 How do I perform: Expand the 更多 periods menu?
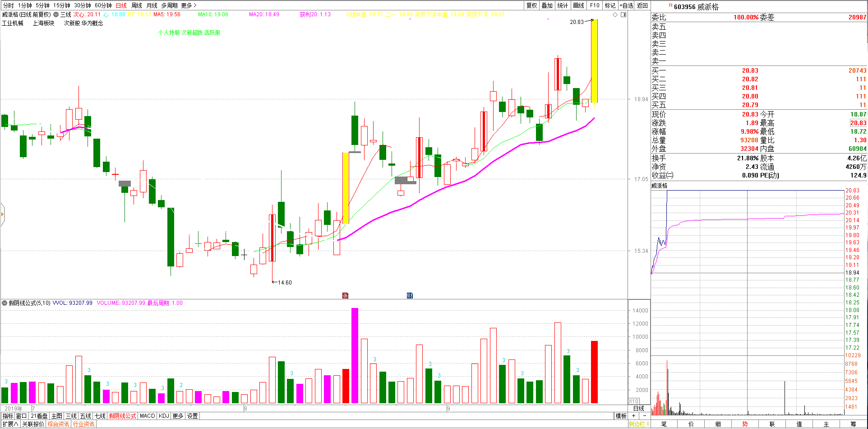click(x=189, y=5)
